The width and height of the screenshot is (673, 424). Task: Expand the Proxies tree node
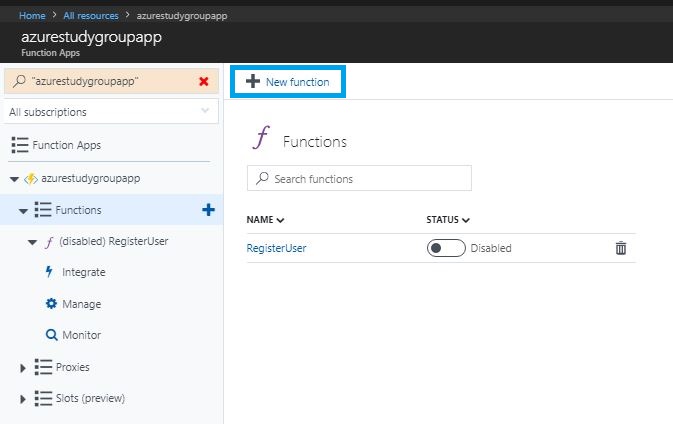23,368
